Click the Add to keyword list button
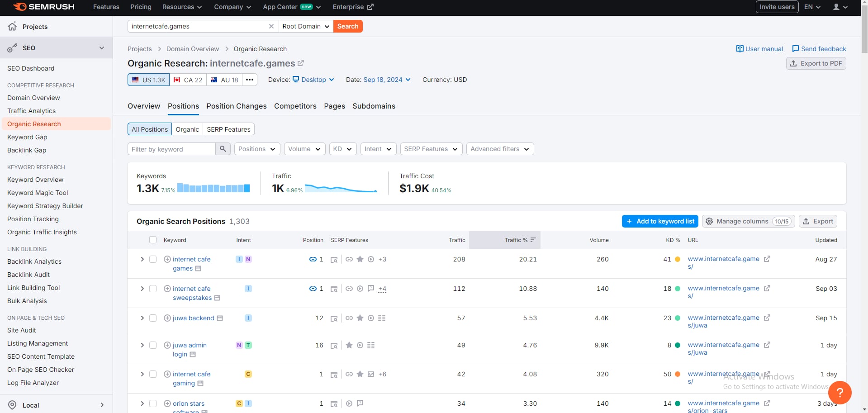The width and height of the screenshot is (868, 413). 660,221
